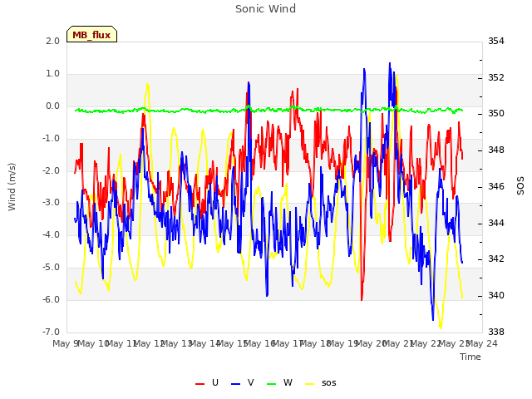The height and width of the screenshot is (399, 532).
Task: Click the green W legend swatch
Action: [272, 384]
